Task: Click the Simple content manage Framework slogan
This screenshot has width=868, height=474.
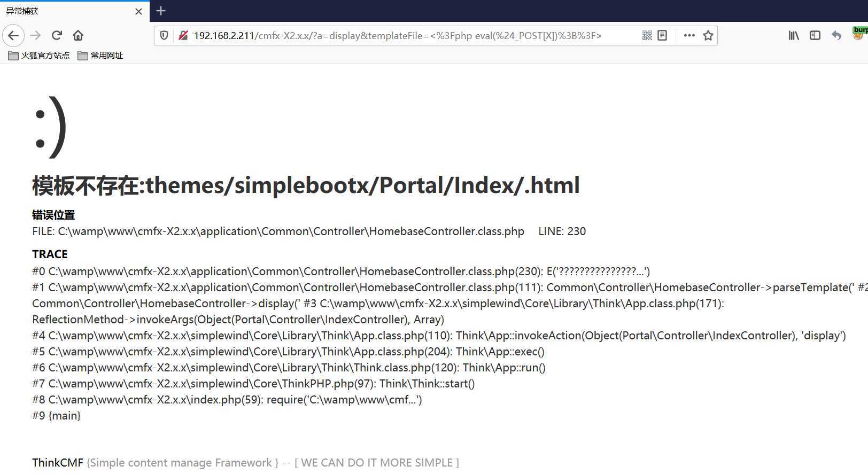Action: click(182, 463)
